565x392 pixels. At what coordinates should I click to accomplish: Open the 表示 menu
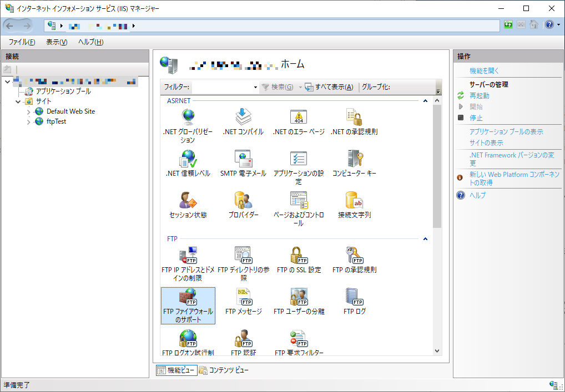[x=57, y=42]
